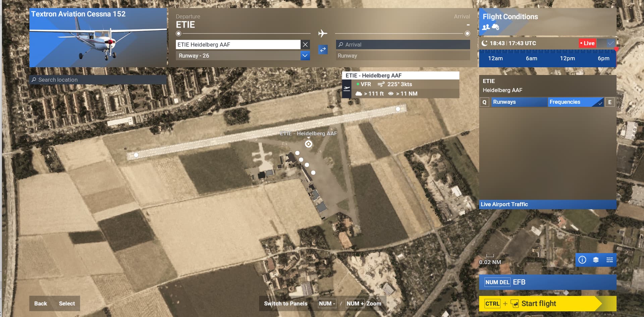This screenshot has width=644, height=317.
Task: Switch to the Runways tab
Action: [x=519, y=102]
